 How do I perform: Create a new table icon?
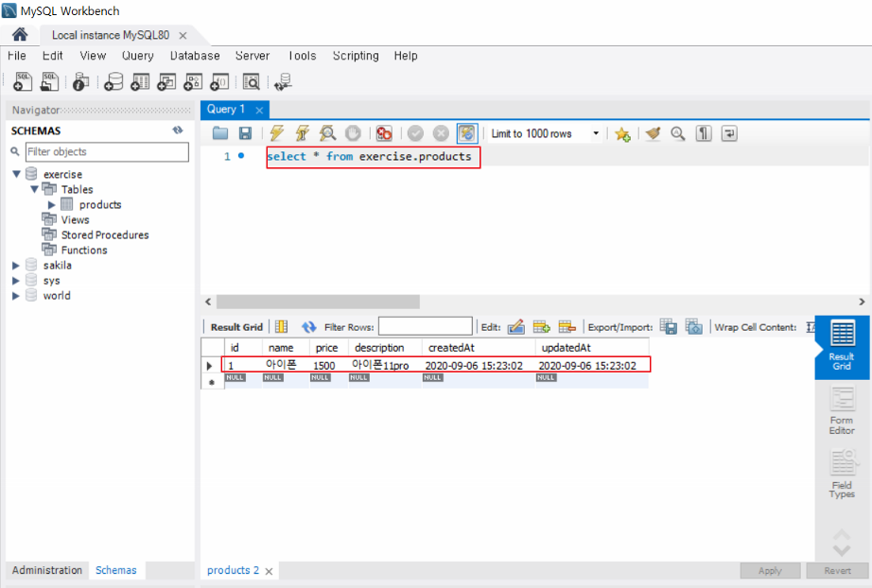tap(140, 81)
